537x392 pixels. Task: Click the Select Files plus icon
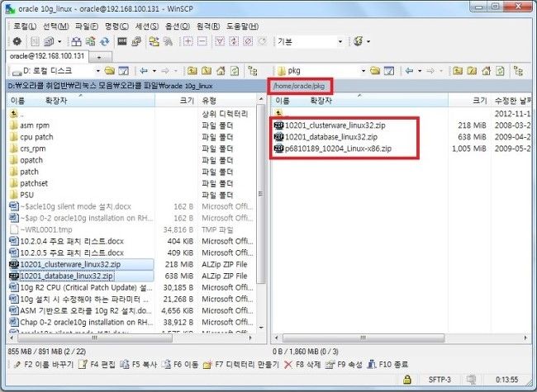[x=188, y=42]
